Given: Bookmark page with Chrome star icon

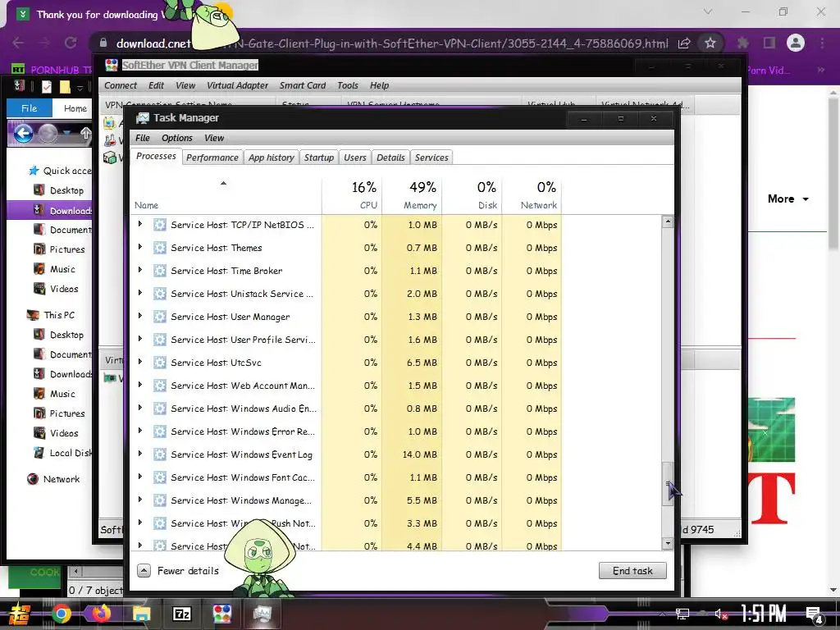Looking at the screenshot, I should click(x=710, y=43).
